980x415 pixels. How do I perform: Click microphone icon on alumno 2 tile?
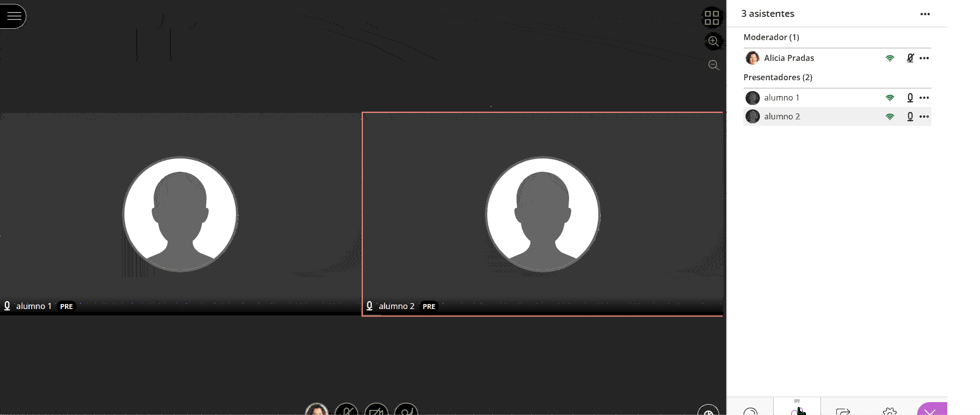(x=369, y=306)
